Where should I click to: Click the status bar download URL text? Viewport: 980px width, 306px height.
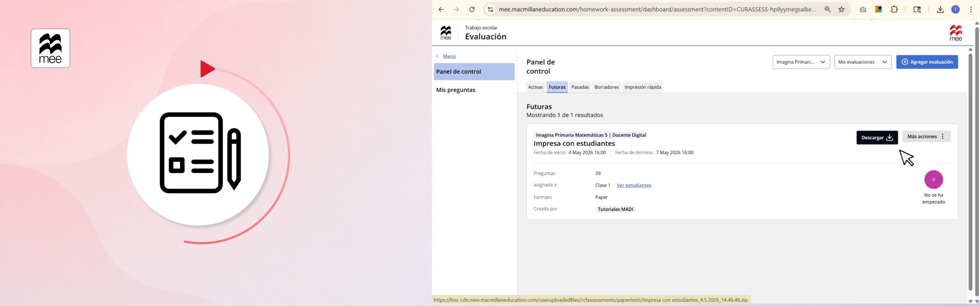pyautogui.click(x=590, y=300)
